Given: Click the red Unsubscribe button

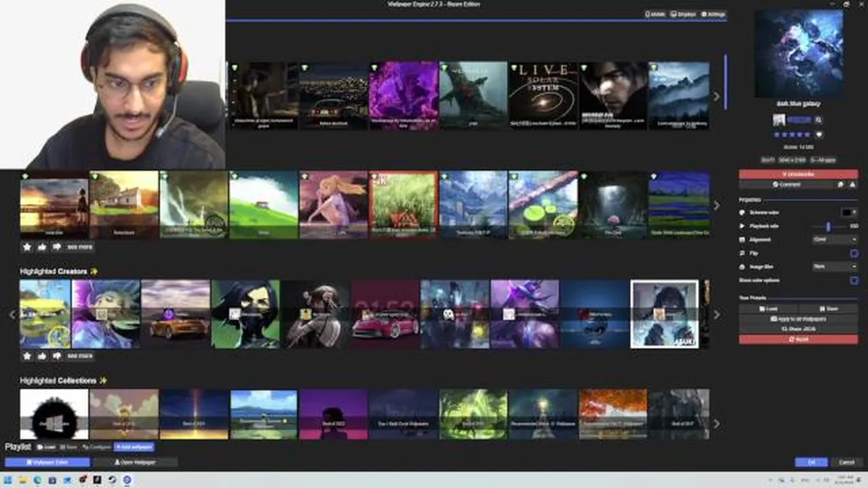Looking at the screenshot, I should pyautogui.click(x=798, y=174).
